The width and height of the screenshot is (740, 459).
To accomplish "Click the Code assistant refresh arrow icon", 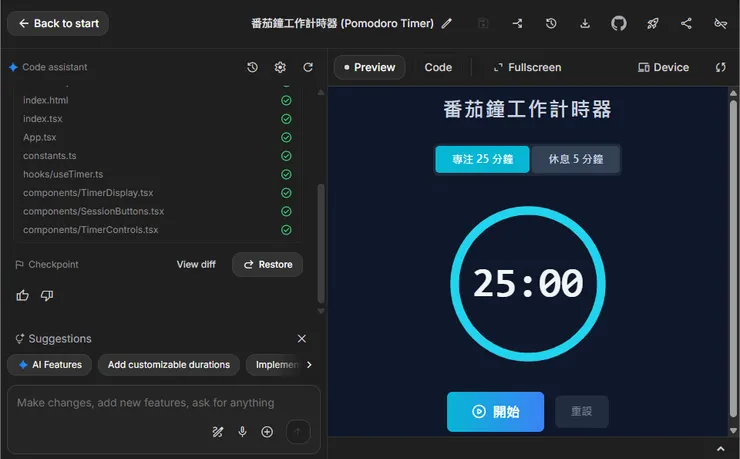I will click(x=308, y=67).
